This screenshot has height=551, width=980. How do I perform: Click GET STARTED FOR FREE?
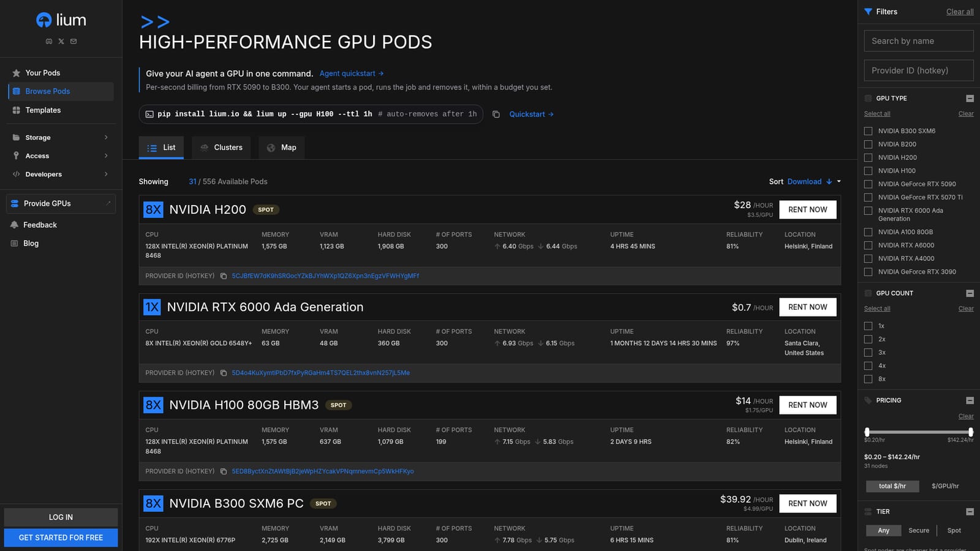point(61,538)
